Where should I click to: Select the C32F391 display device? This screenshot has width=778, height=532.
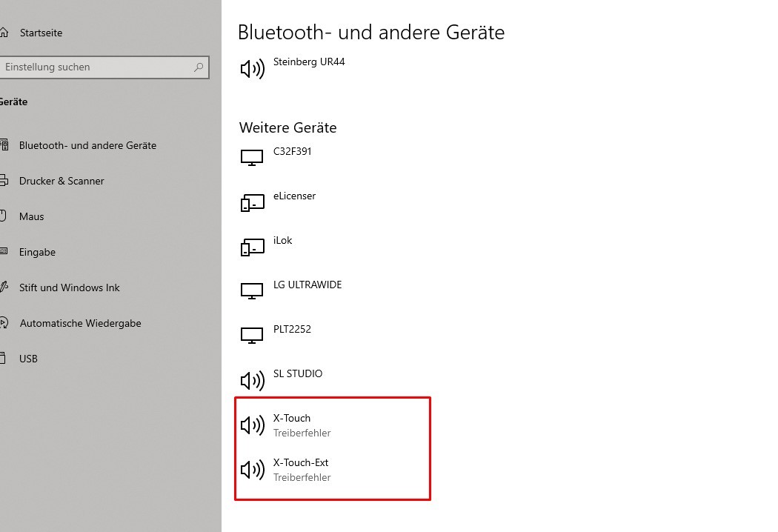[x=292, y=151]
